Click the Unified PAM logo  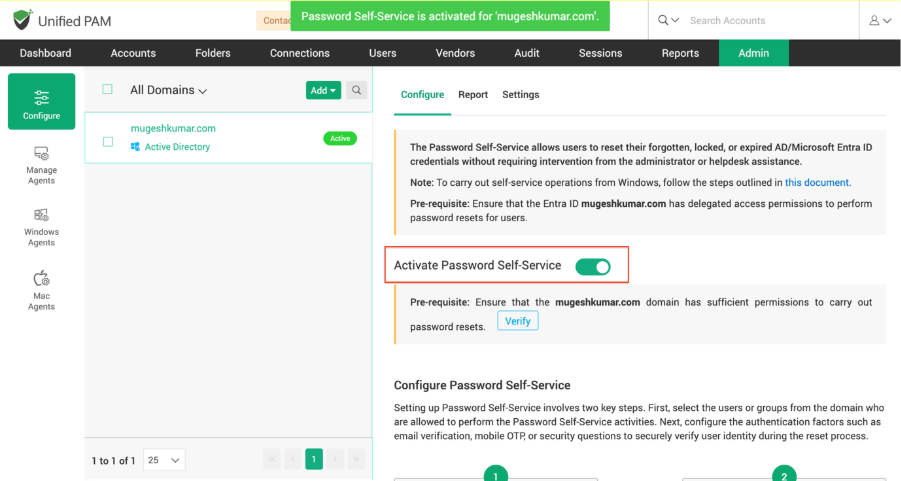(64, 20)
